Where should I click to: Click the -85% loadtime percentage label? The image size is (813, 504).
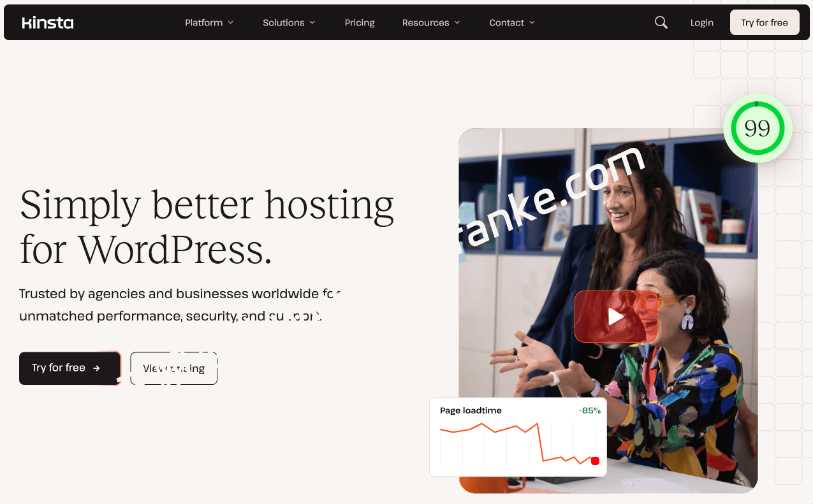tap(590, 410)
